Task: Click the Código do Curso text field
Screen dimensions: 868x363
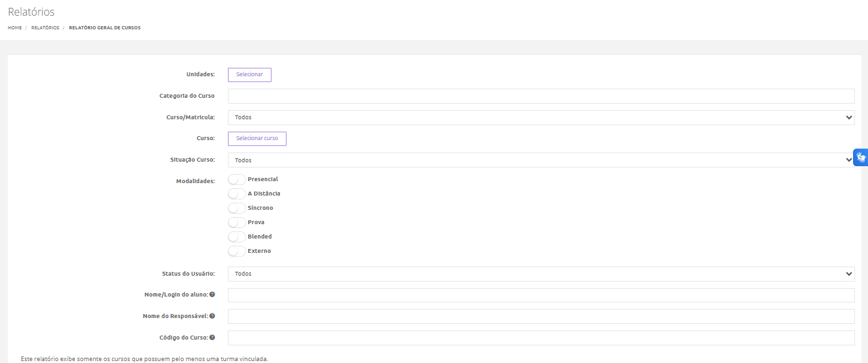Action: pyautogui.click(x=540, y=338)
